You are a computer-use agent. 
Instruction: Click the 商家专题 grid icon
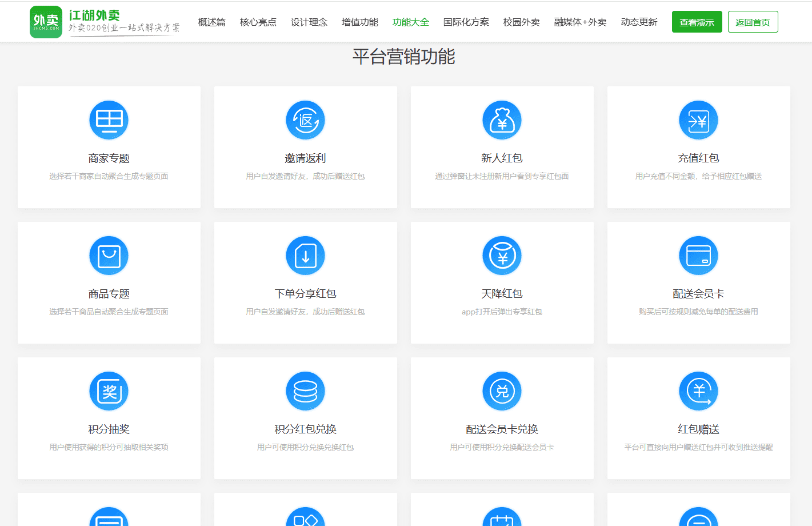click(x=109, y=120)
